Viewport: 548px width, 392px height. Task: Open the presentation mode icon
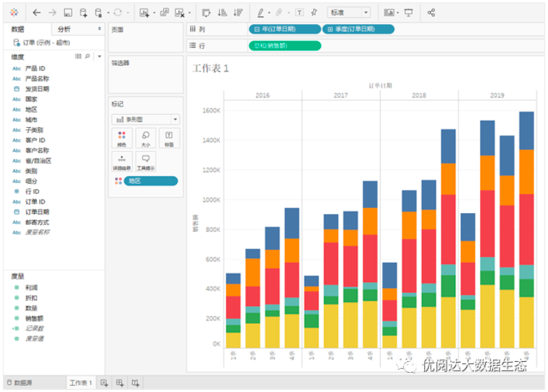(x=409, y=12)
